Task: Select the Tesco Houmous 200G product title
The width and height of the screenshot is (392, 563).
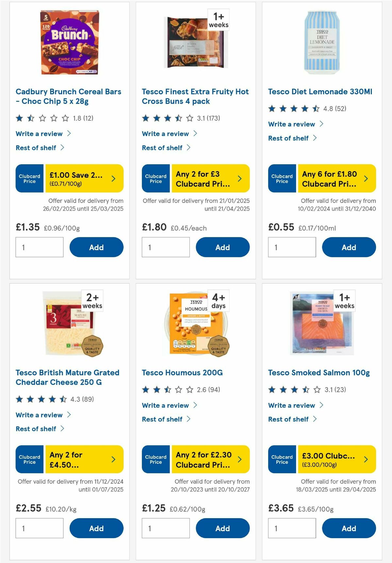Action: point(182,372)
